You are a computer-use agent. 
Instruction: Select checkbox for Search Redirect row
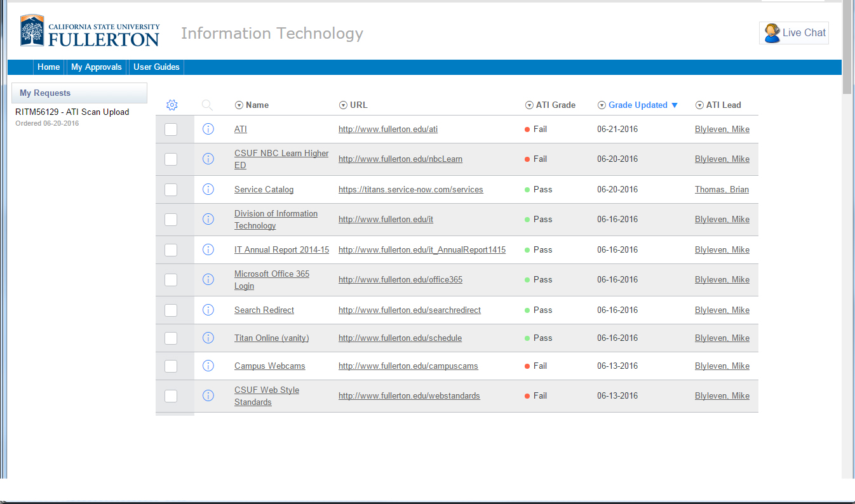pyautogui.click(x=171, y=310)
